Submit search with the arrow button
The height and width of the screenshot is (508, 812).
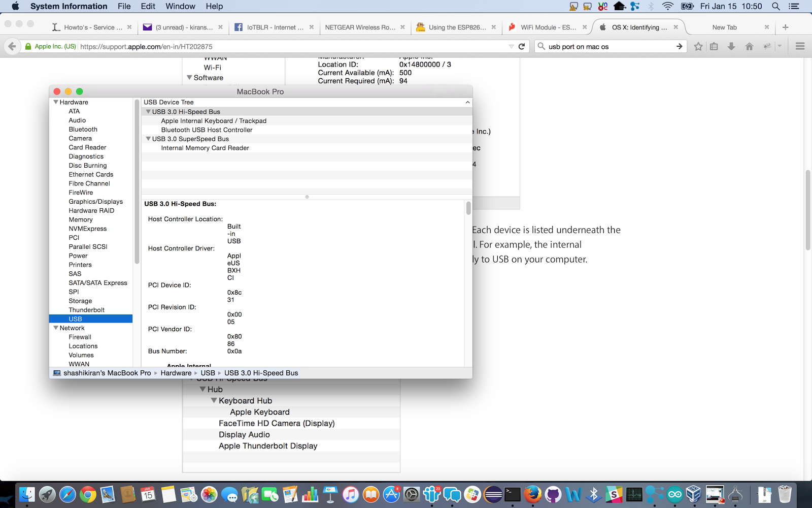pos(679,46)
